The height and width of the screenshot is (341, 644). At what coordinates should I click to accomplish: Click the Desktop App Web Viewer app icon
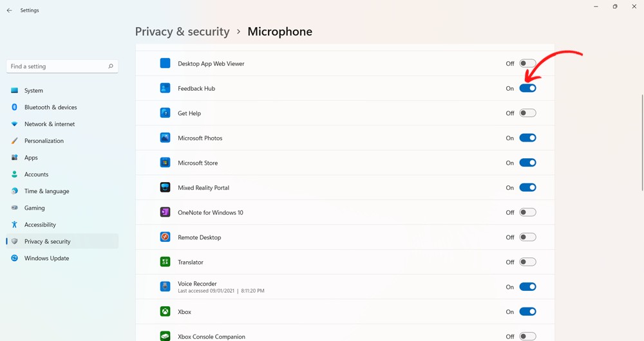click(165, 63)
